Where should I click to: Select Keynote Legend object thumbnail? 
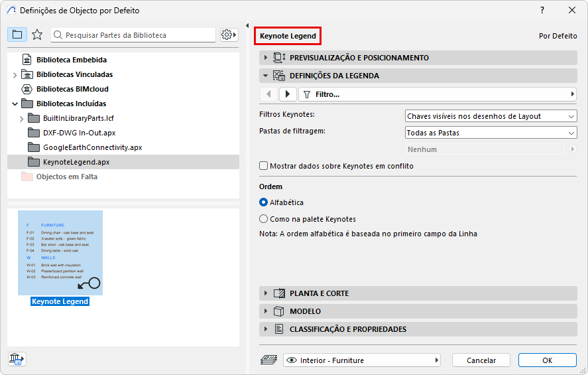pyautogui.click(x=60, y=253)
